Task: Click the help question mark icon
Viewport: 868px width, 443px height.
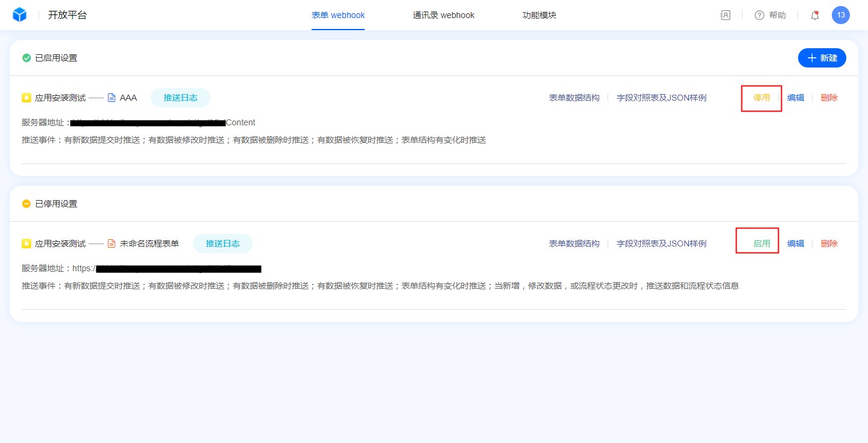Action: 759,15
